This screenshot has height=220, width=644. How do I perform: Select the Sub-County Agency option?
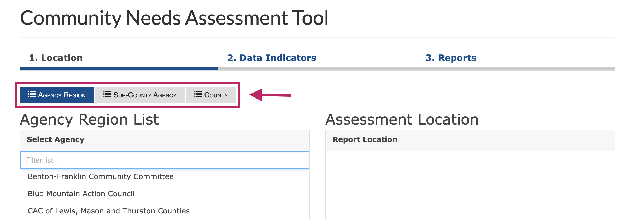point(140,95)
